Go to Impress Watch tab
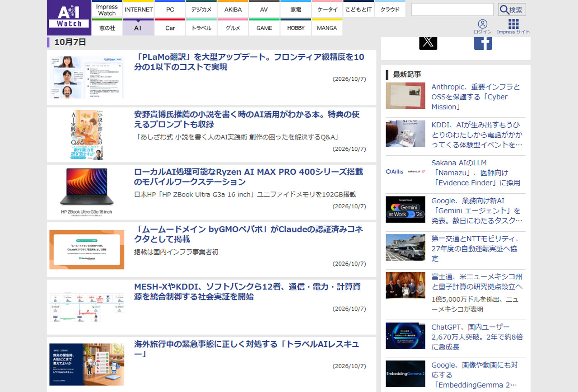 [107, 9]
